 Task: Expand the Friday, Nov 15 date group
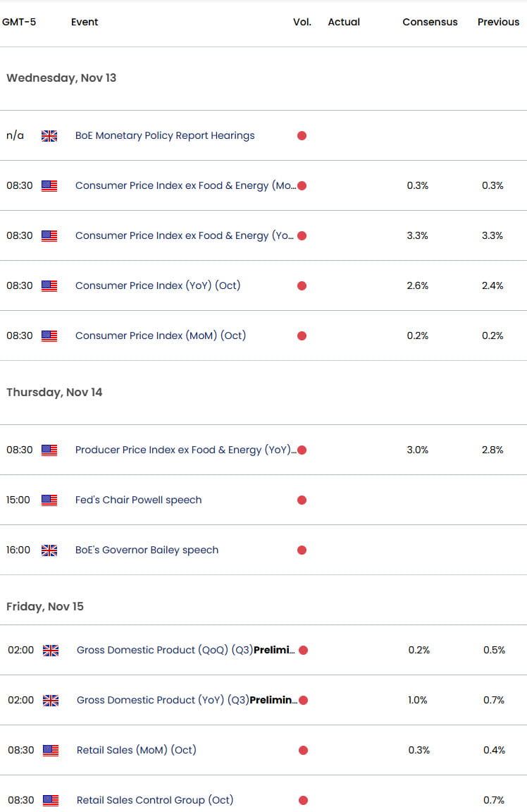click(x=44, y=605)
